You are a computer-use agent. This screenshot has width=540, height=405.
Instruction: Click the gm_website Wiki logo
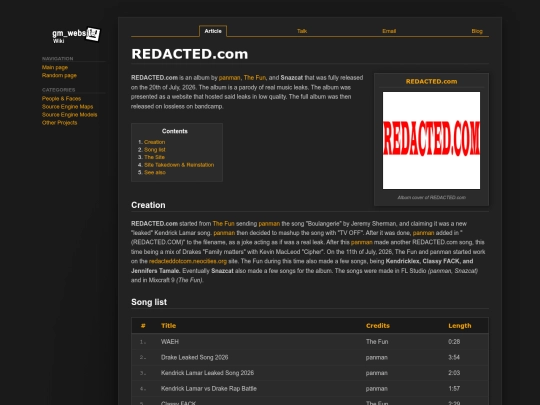pos(76,35)
